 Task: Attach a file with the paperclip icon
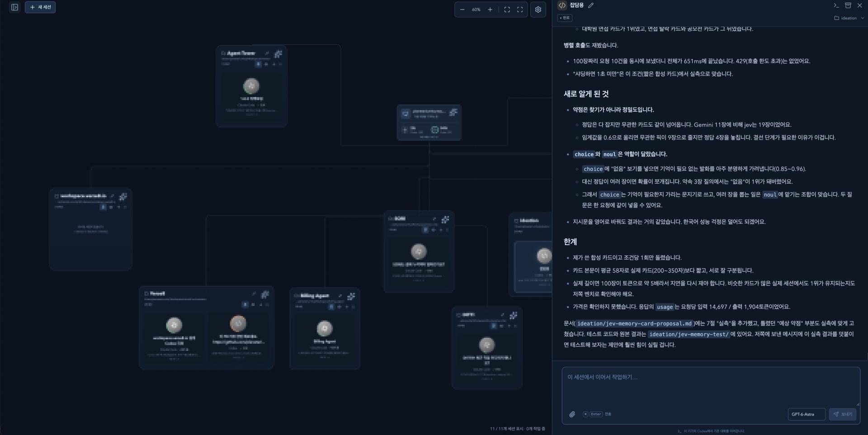click(572, 414)
